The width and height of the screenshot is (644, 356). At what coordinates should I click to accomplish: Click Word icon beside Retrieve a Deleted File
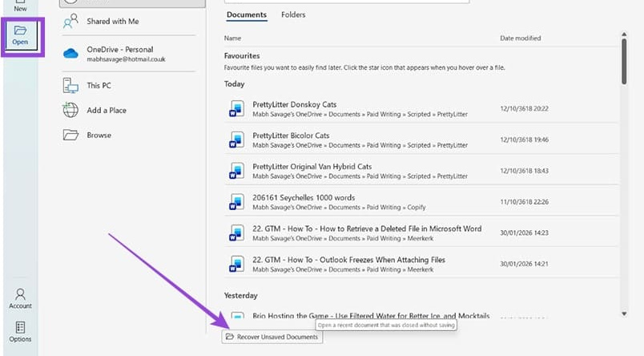(x=236, y=233)
